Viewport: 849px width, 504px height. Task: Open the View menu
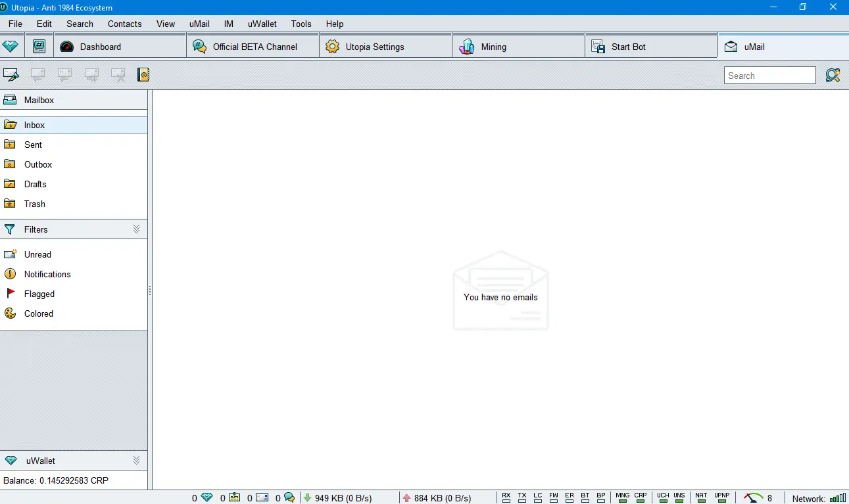point(166,24)
